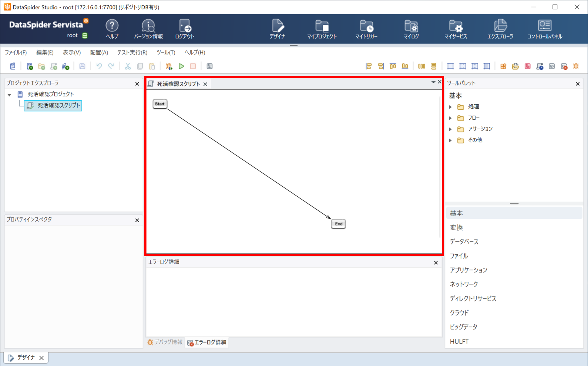This screenshot has height=366, width=588.
Task: Select the ネットワーク palette category
Action: pyautogui.click(x=514, y=284)
